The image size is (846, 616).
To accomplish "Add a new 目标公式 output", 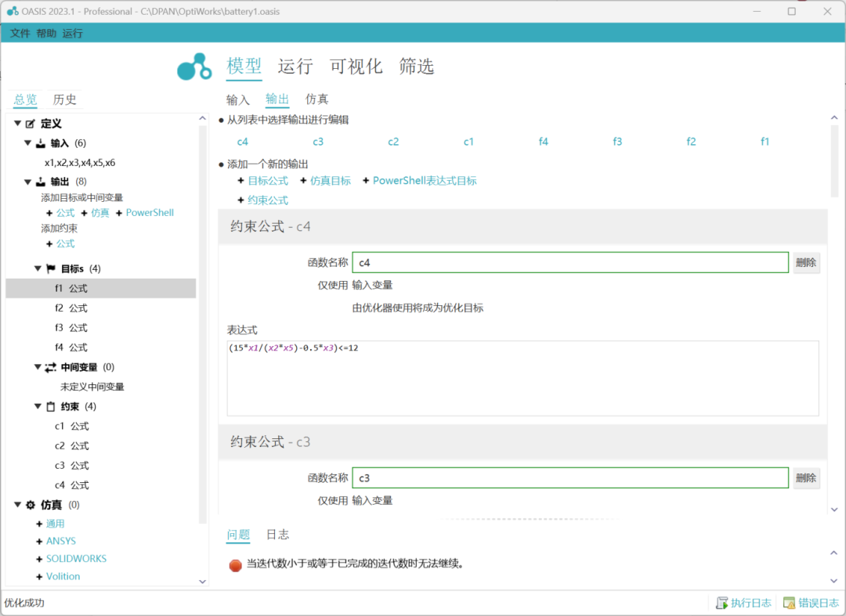I will click(268, 181).
